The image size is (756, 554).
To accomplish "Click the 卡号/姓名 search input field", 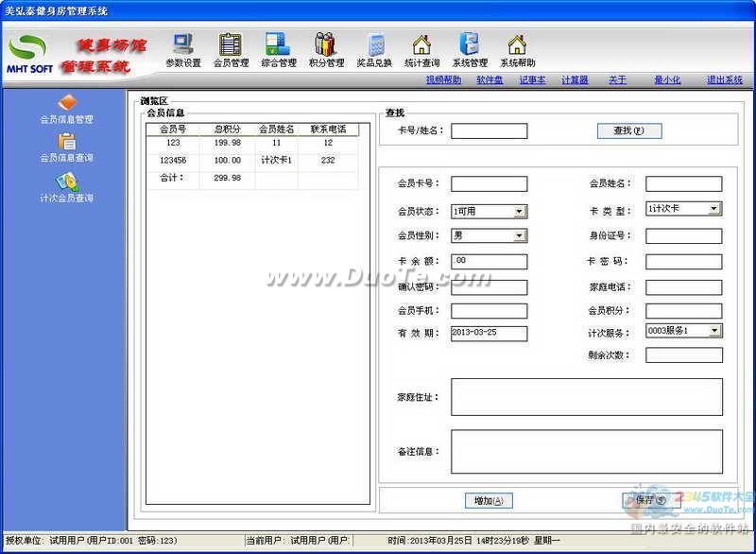I will point(489,131).
